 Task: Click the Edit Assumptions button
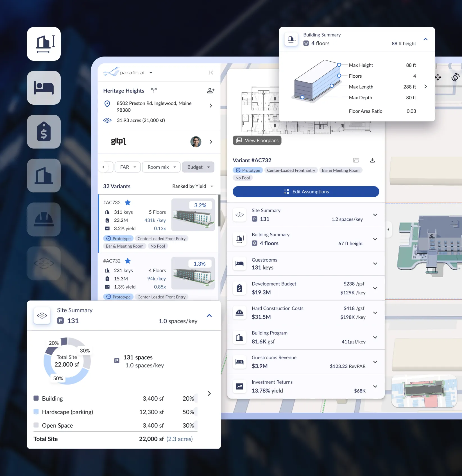[306, 192]
